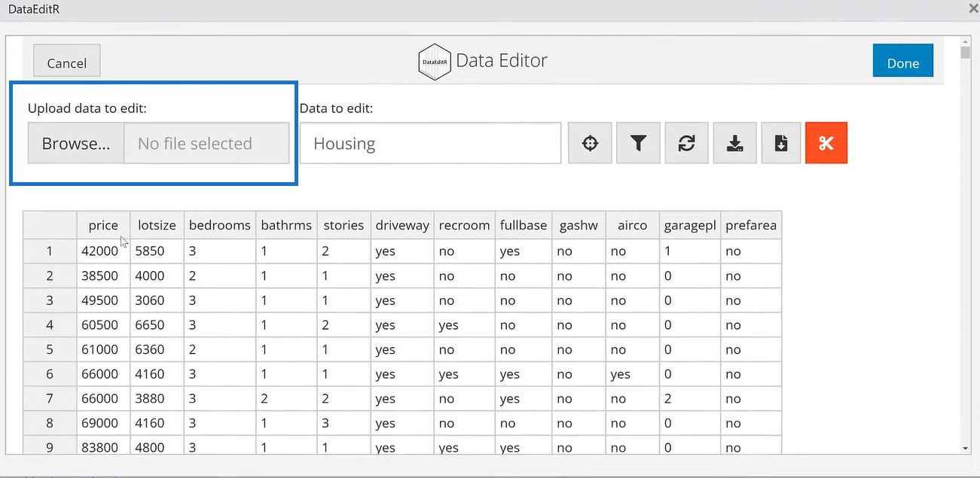Select row header number 4
This screenshot has height=478, width=980.
[x=50, y=325]
